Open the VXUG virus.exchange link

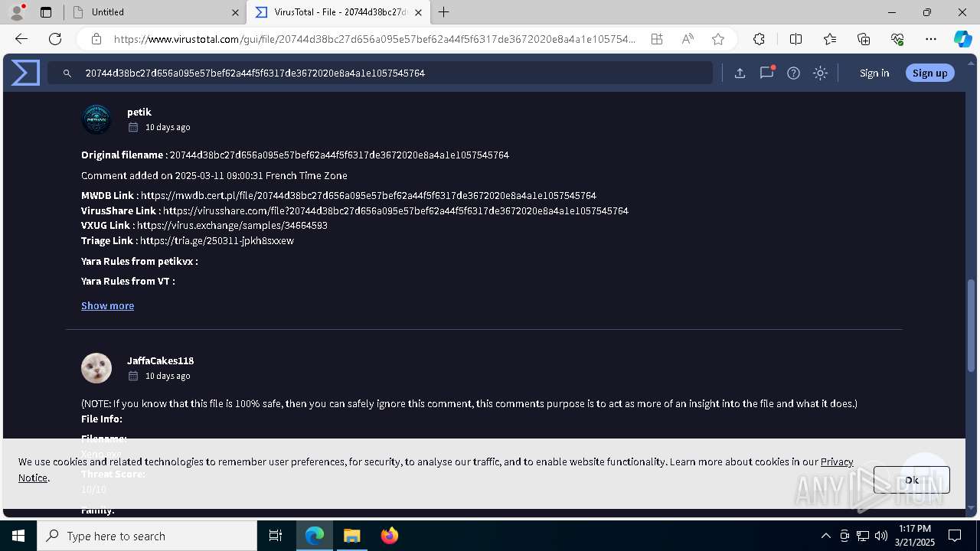pos(232,225)
